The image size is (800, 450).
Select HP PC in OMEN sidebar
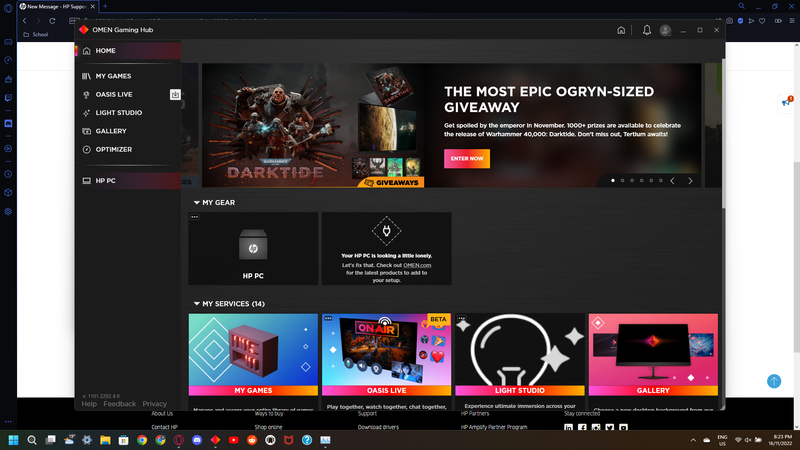click(x=128, y=181)
